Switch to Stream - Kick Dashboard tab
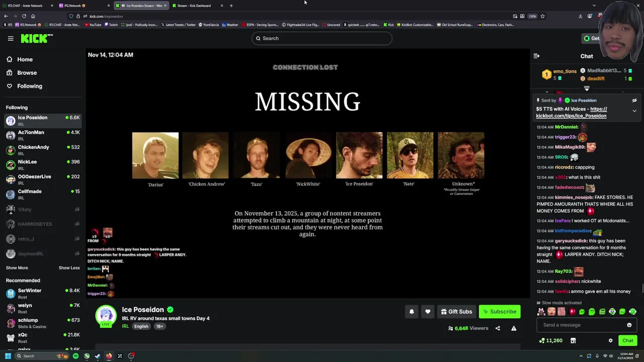 [x=198, y=6]
